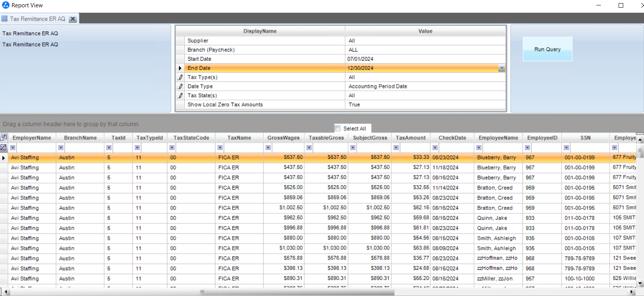644x296 pixels.
Task: Open the End Date dropdown arrow
Action: point(502,68)
